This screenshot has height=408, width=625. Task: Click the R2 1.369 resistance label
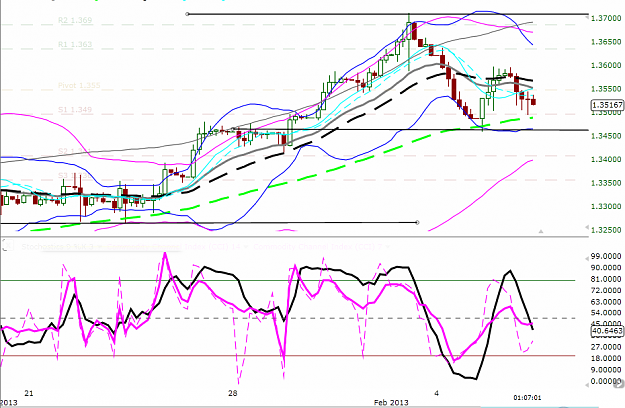75,20
